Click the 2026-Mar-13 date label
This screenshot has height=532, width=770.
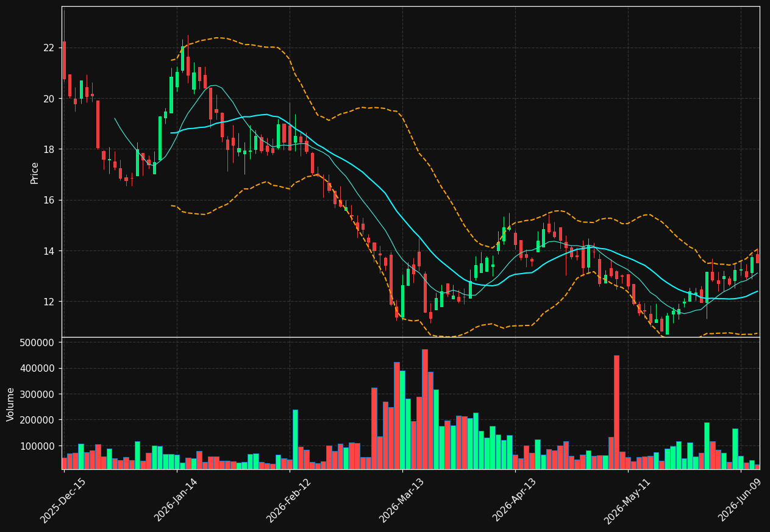click(402, 500)
